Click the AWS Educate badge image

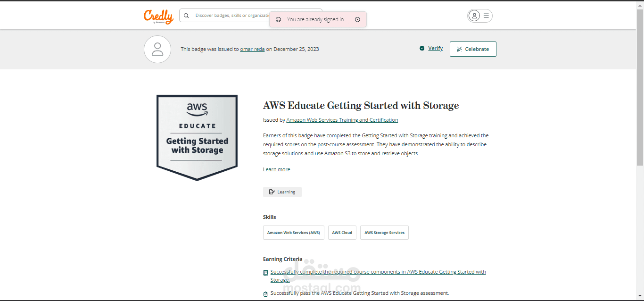click(x=197, y=137)
